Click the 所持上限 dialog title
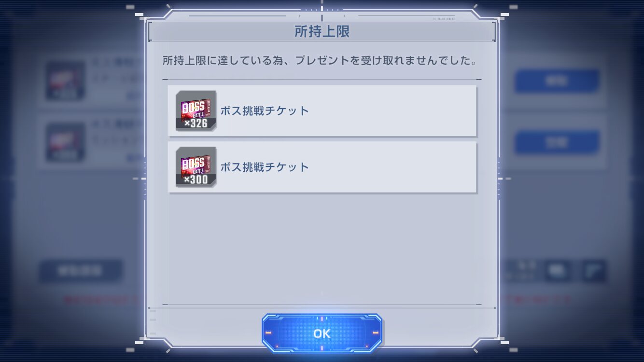Viewport: 644px width, 362px height. pyautogui.click(x=322, y=32)
